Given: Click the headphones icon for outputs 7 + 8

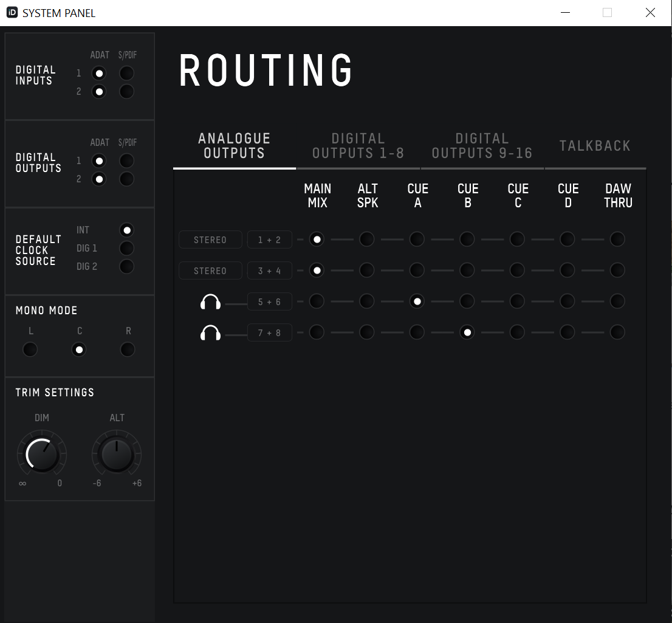Looking at the screenshot, I should [x=210, y=333].
